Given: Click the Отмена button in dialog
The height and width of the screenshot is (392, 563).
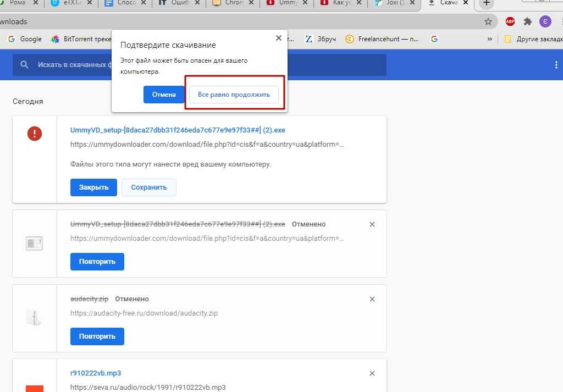Looking at the screenshot, I should click(164, 95).
